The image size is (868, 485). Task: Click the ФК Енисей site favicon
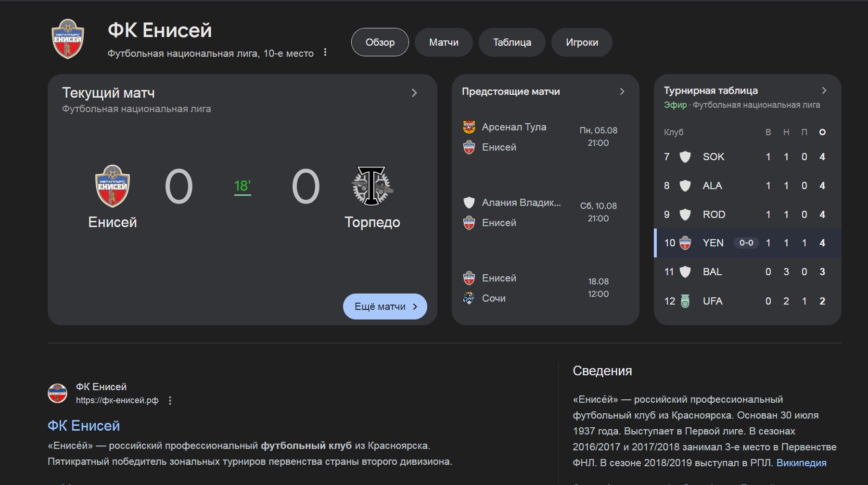[58, 393]
